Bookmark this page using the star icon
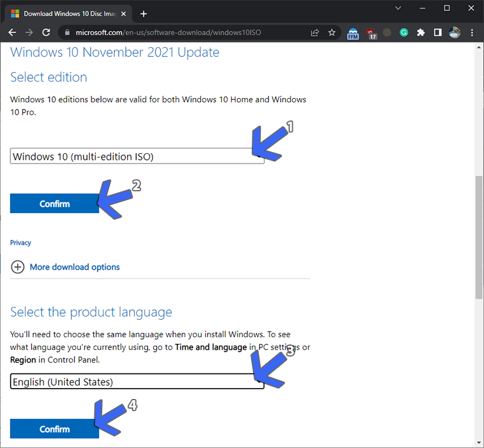The height and width of the screenshot is (448, 484). [x=332, y=33]
